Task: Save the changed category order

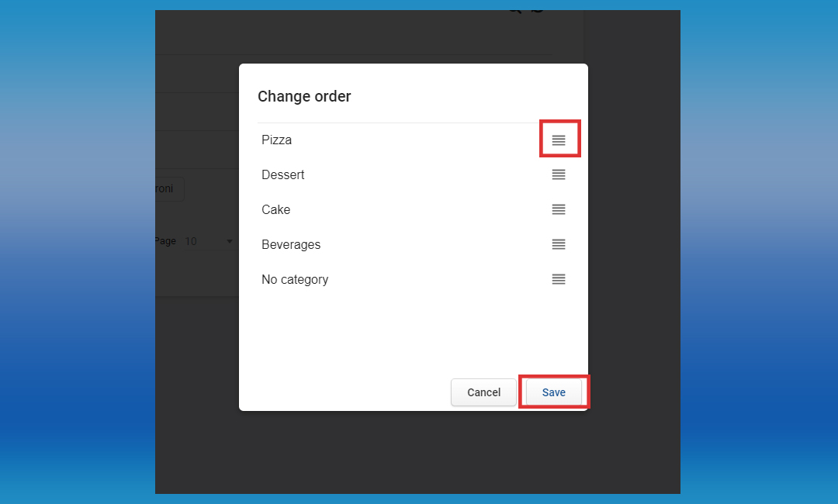Action: point(553,392)
